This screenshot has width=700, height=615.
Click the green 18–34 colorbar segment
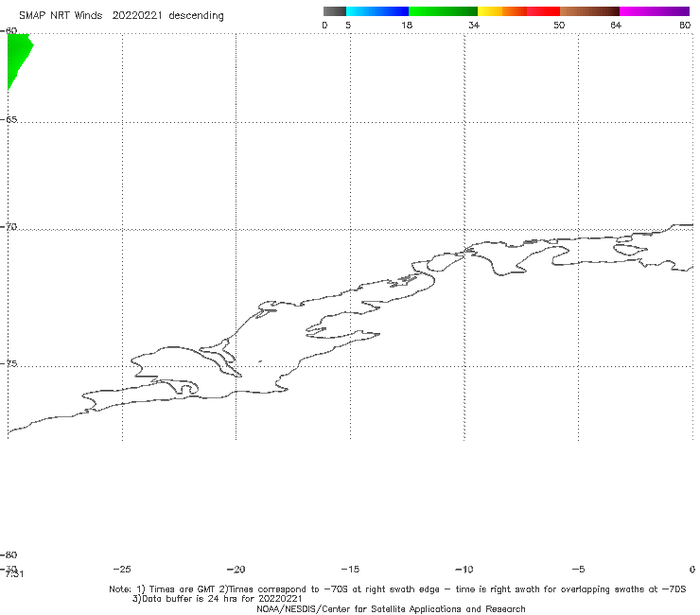[443, 11]
